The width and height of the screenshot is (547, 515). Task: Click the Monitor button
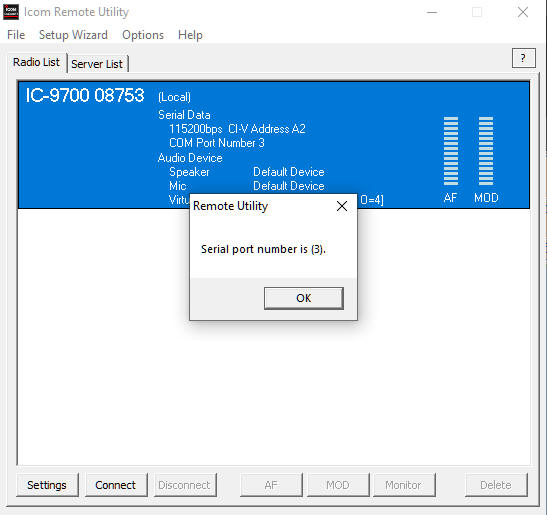point(404,485)
